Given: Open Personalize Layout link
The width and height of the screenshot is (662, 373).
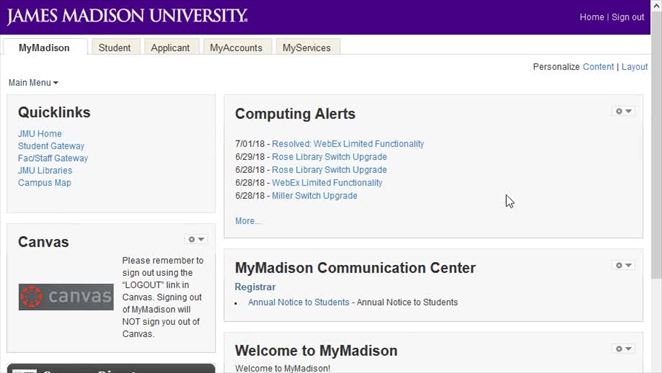Looking at the screenshot, I should coord(635,67).
